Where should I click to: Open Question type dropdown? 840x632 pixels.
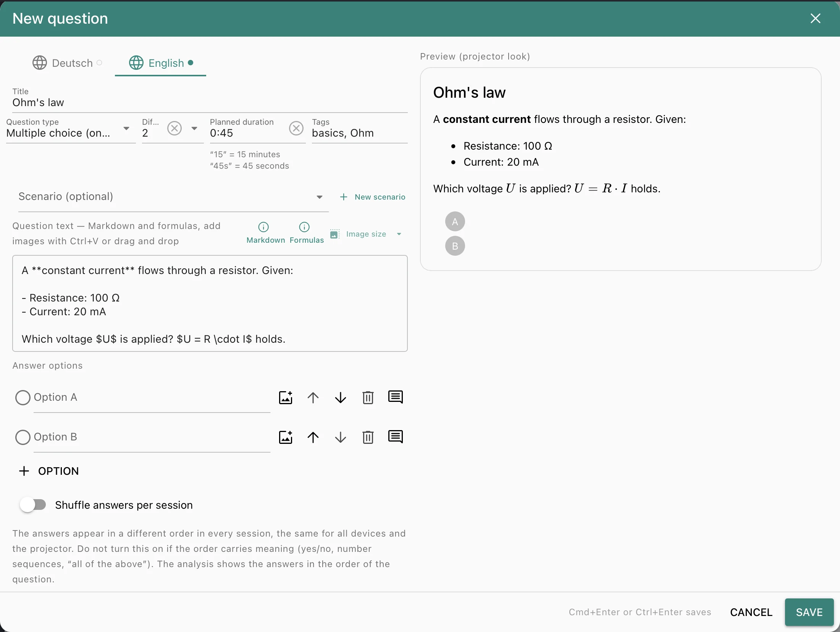71,129
